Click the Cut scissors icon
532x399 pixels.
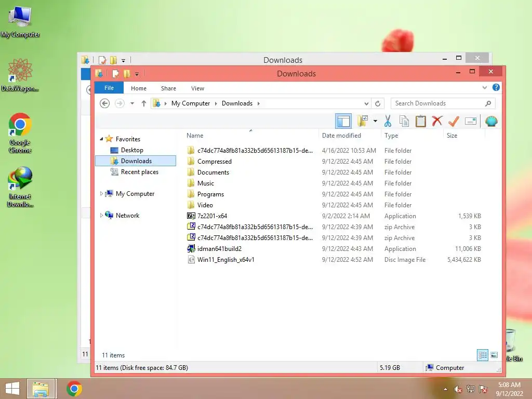click(388, 121)
